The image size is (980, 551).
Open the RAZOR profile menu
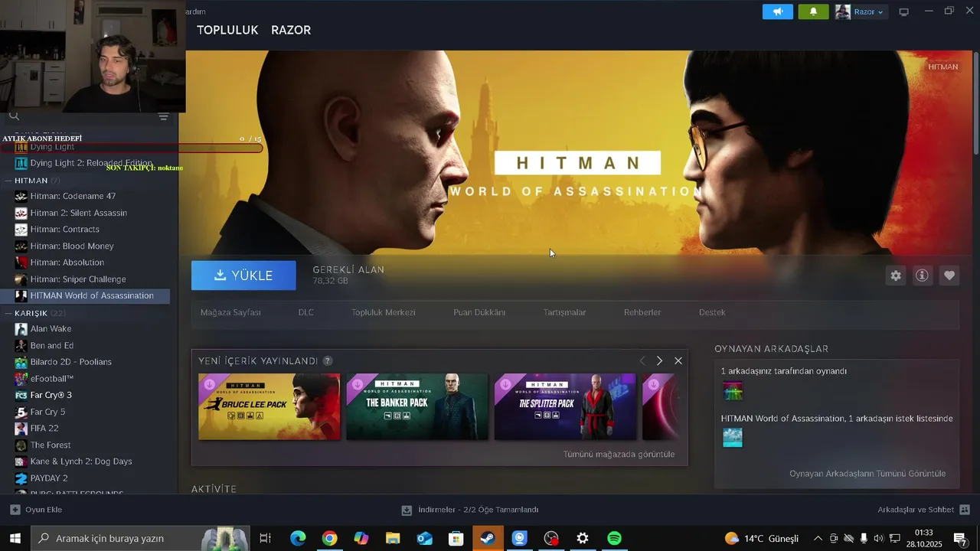click(x=291, y=30)
